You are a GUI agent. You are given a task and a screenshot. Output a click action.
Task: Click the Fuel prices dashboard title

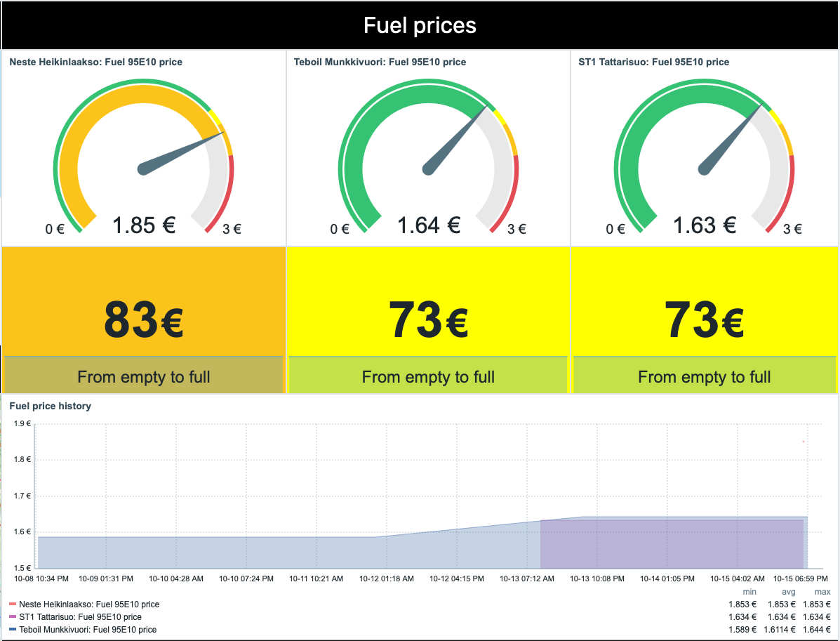pos(420,25)
